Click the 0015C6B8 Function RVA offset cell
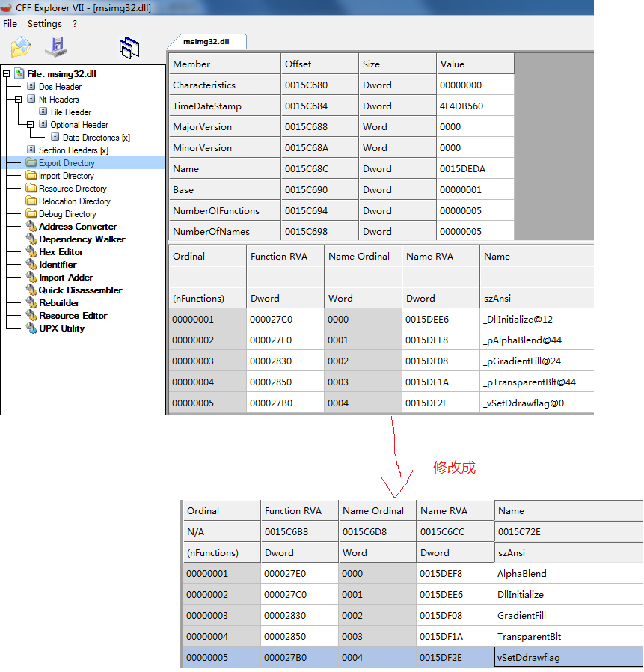This screenshot has width=644, height=672. (x=299, y=532)
